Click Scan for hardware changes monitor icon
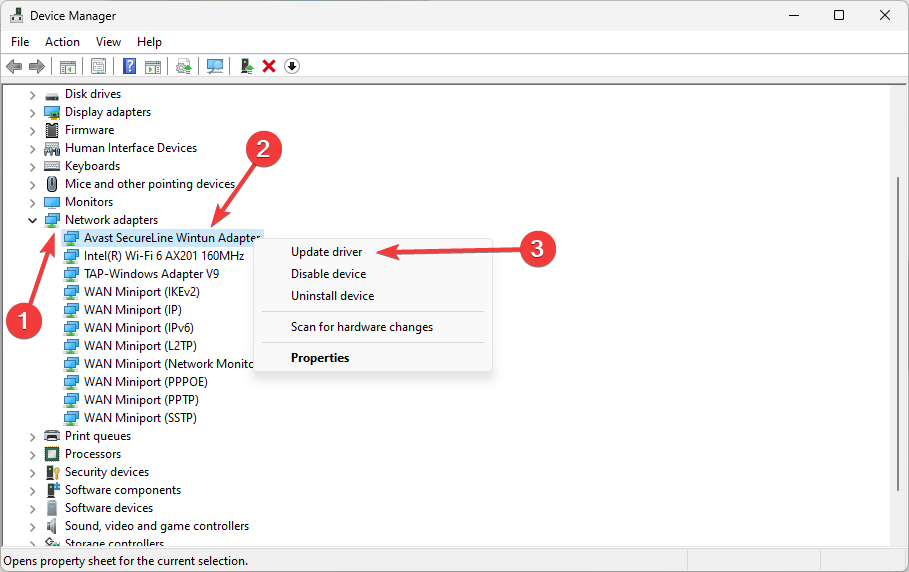Viewport: 909px width, 572px height. [x=215, y=67]
